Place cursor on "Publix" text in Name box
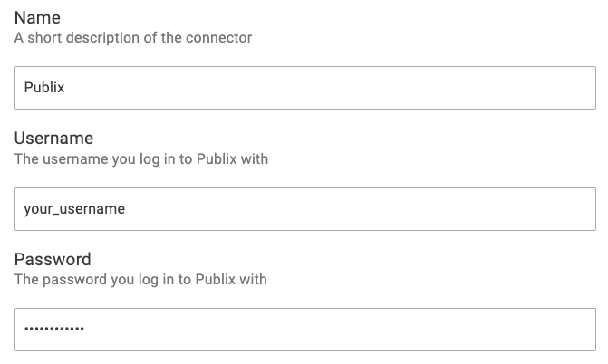Image resolution: width=608 pixels, height=364 pixels. 44,88
